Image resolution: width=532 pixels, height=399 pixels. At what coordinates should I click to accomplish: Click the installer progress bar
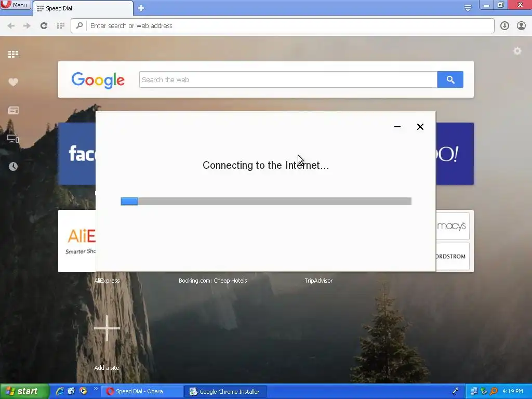pyautogui.click(x=266, y=201)
